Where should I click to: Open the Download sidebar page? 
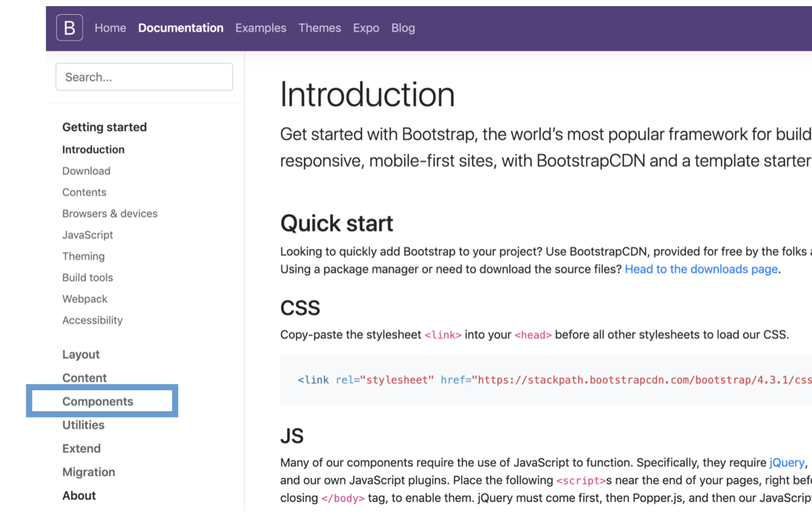coord(86,171)
